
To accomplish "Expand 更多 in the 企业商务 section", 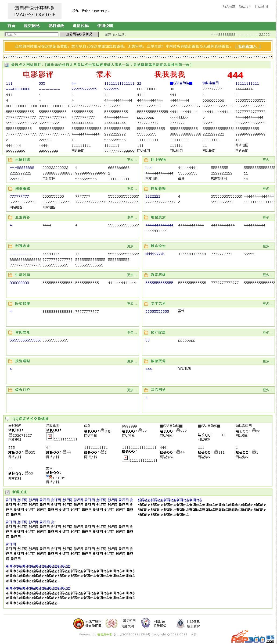I will click(132, 217).
